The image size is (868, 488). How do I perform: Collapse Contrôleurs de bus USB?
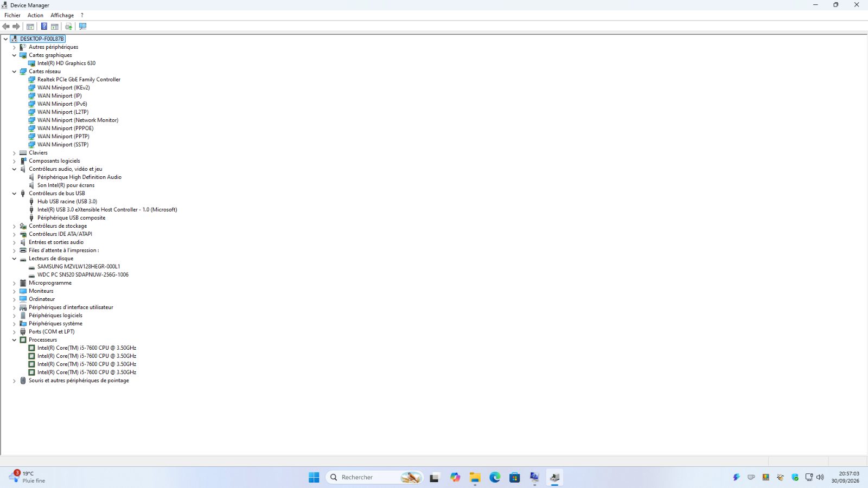pyautogui.click(x=15, y=194)
